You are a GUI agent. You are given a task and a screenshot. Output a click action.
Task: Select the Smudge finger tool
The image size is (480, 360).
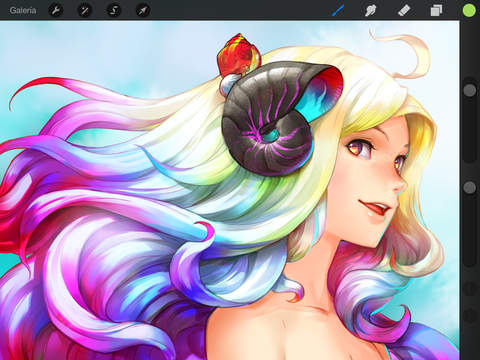point(371,10)
